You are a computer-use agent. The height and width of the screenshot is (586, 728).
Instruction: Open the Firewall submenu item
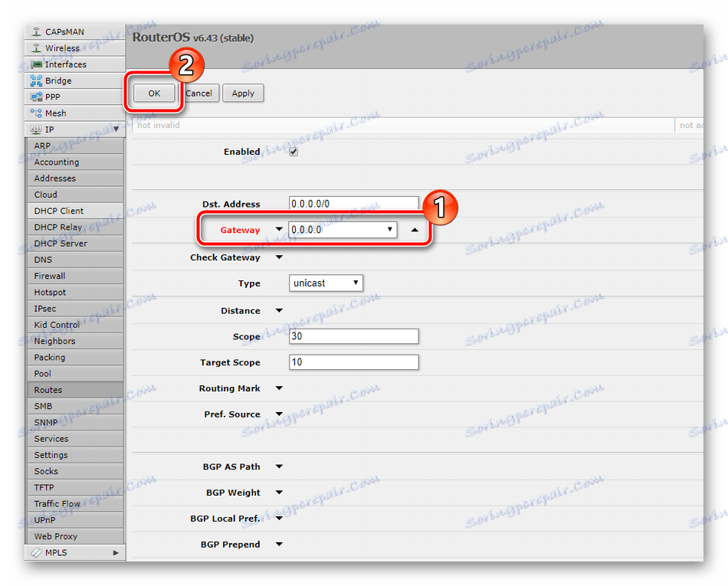76,276
